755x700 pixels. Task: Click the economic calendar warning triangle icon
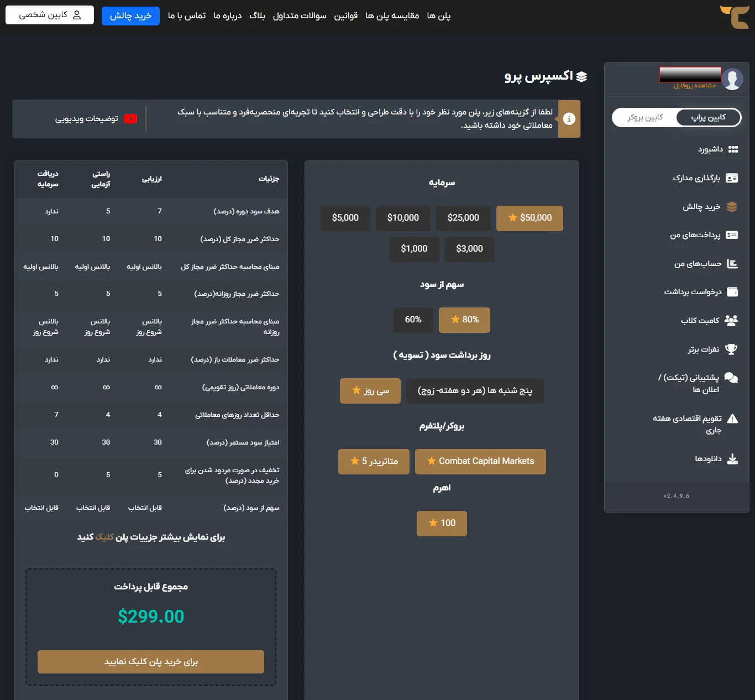click(732, 419)
